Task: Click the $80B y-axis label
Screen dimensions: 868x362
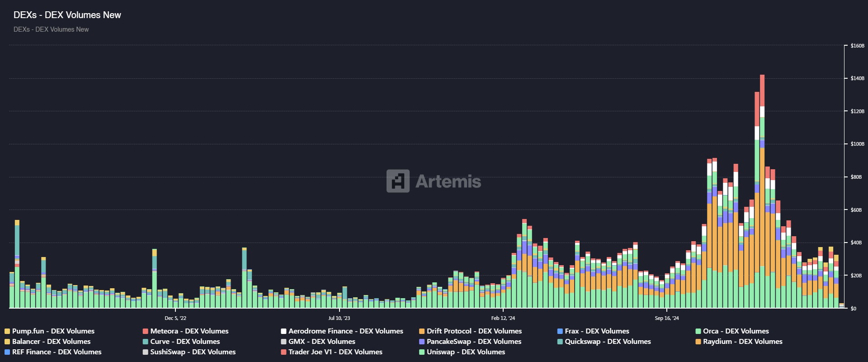Action: coord(856,177)
